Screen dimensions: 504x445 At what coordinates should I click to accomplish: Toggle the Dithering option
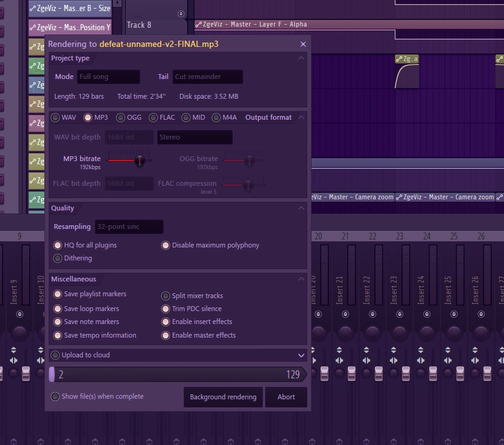tap(58, 258)
